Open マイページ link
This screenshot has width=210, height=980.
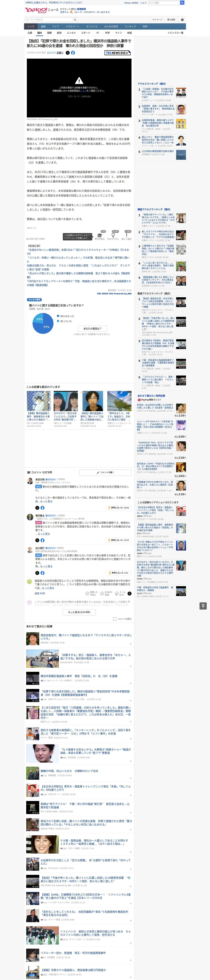coord(157,20)
